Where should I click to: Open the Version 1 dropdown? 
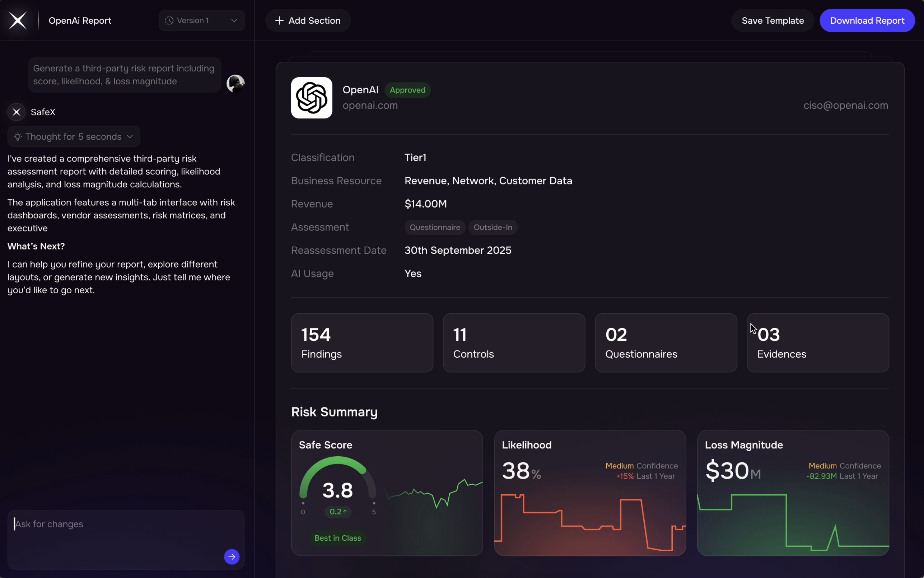[202, 21]
